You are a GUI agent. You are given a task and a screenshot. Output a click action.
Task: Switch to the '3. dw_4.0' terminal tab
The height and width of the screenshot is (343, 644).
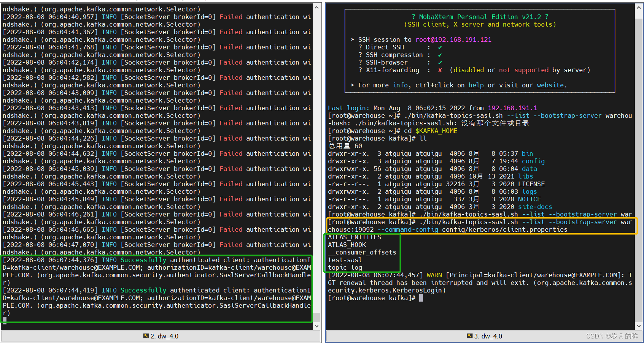tap(484, 336)
